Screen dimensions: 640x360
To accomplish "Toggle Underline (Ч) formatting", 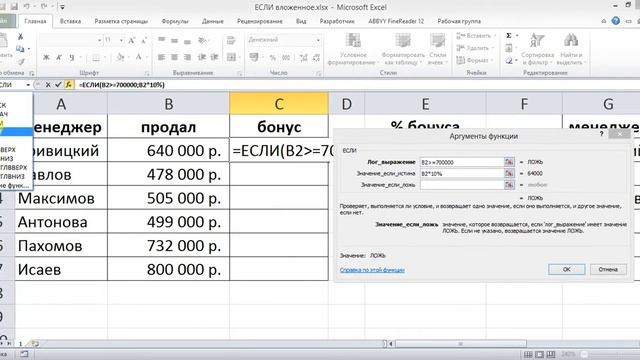I will (72, 58).
